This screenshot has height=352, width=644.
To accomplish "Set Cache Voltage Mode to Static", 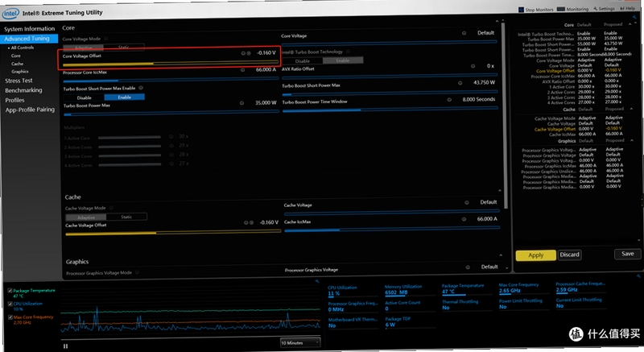I will (x=126, y=217).
